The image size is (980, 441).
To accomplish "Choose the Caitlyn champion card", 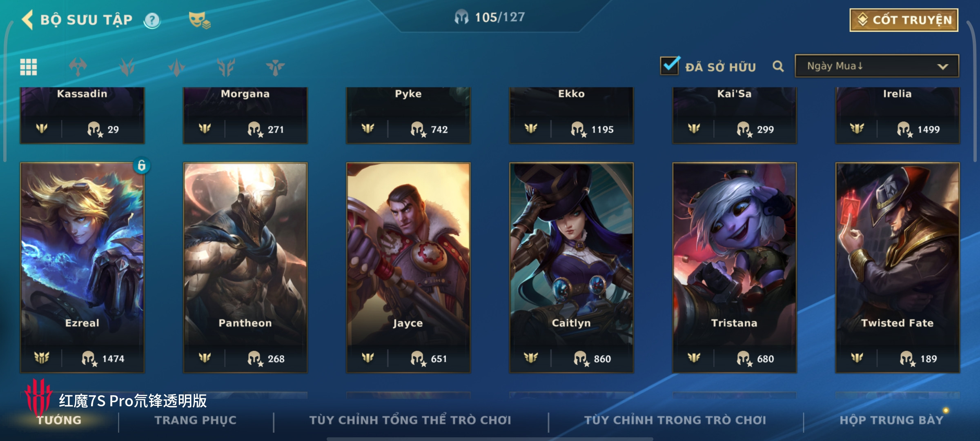I will [x=571, y=267].
